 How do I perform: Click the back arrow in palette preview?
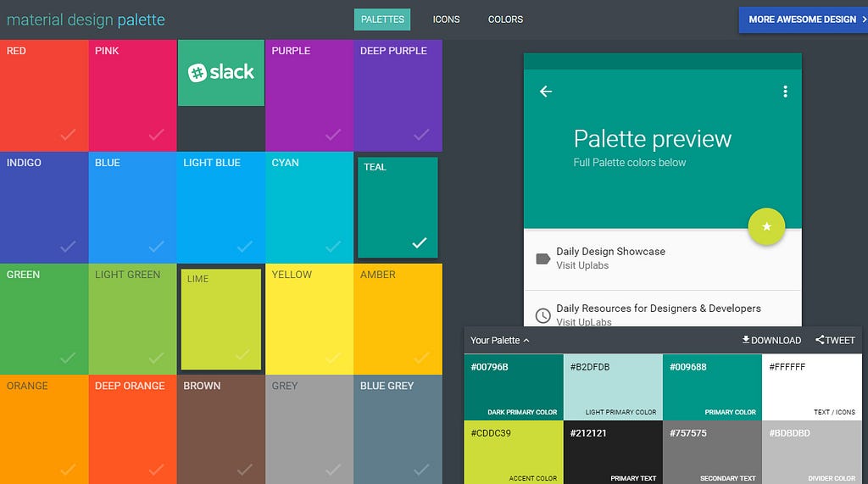(x=546, y=92)
